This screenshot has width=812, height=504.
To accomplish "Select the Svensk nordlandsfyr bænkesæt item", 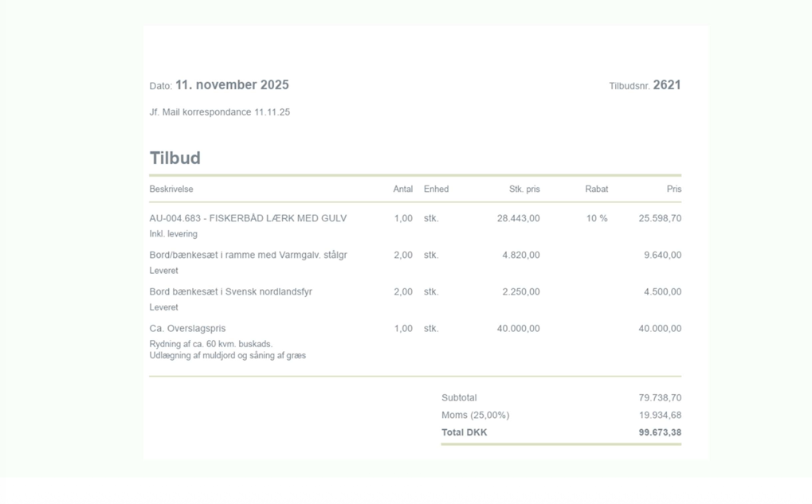I will tap(231, 292).
